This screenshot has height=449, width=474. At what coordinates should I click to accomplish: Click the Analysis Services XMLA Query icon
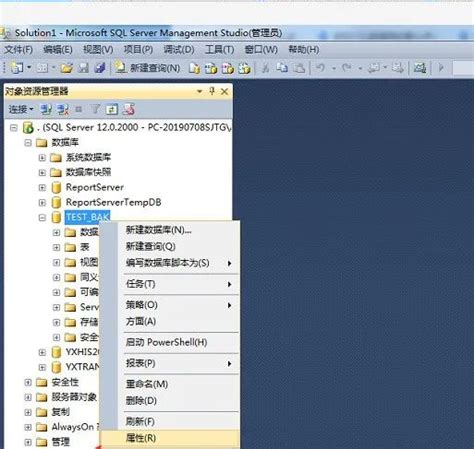click(244, 68)
